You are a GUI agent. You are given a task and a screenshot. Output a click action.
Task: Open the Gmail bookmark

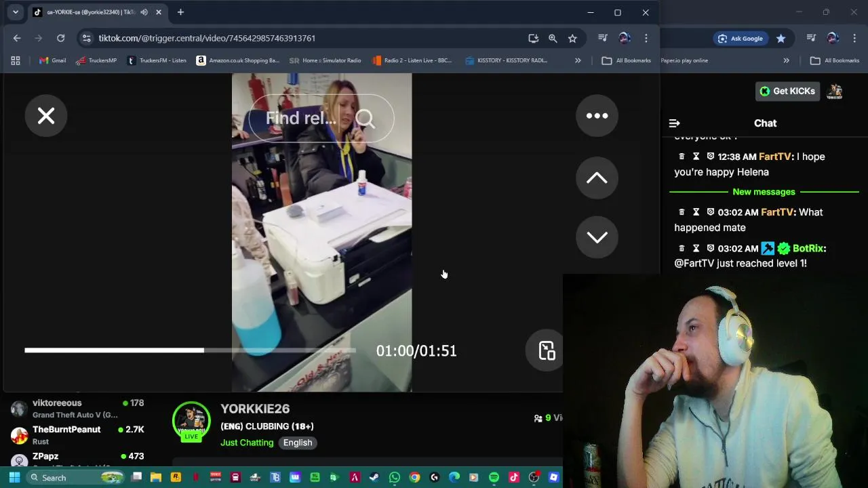pyautogui.click(x=52, y=60)
